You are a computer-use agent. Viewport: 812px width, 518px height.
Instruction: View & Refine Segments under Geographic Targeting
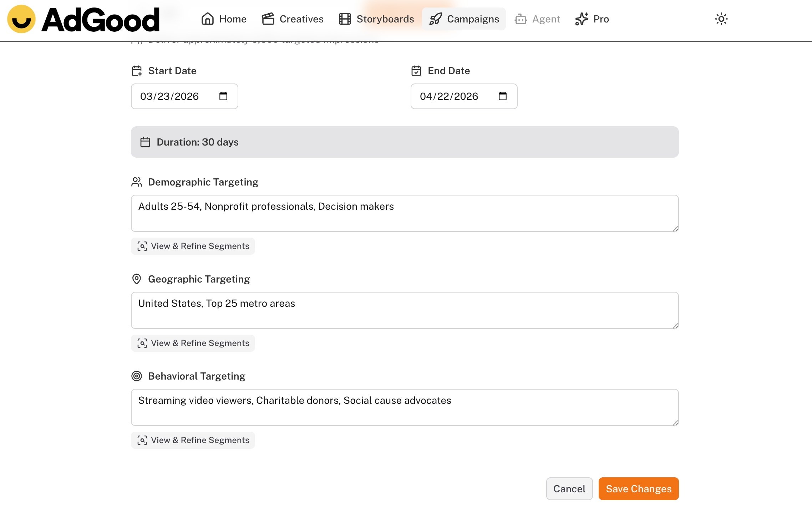coord(193,343)
